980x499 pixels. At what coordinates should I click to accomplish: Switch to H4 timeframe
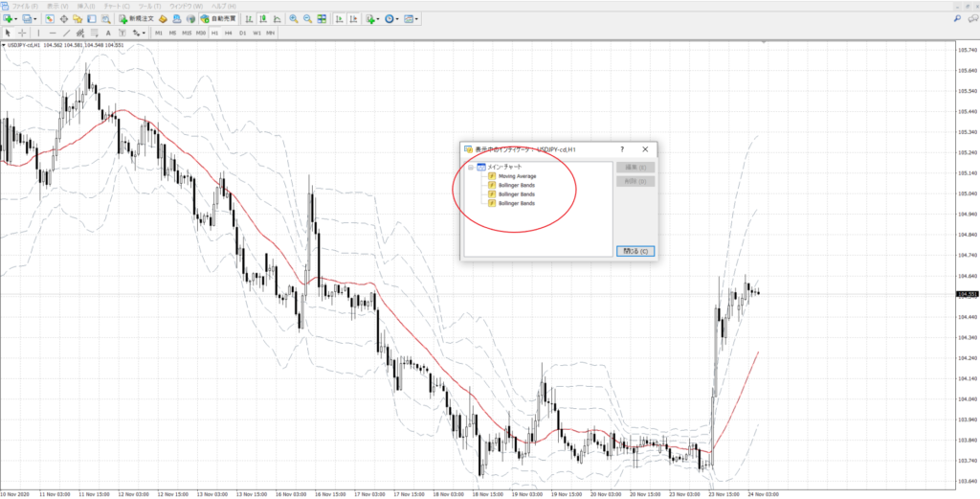coord(228,33)
